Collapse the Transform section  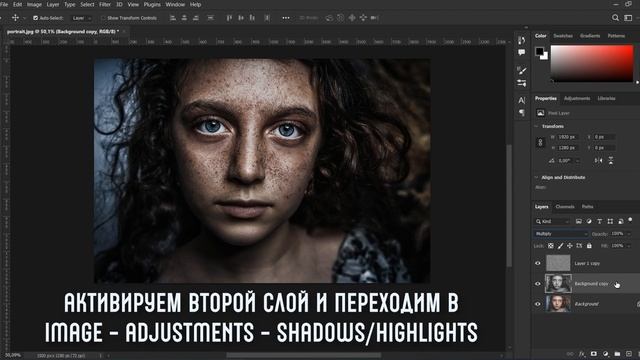(x=536, y=127)
